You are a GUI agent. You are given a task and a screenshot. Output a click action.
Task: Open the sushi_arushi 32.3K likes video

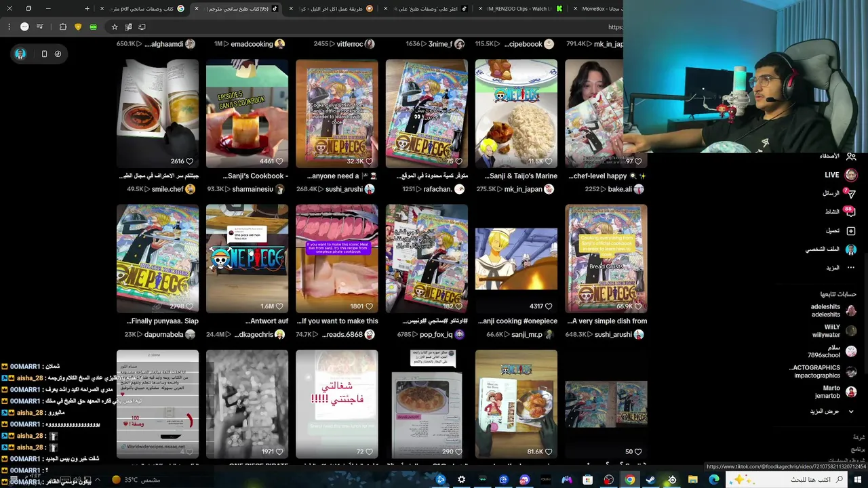tap(337, 113)
